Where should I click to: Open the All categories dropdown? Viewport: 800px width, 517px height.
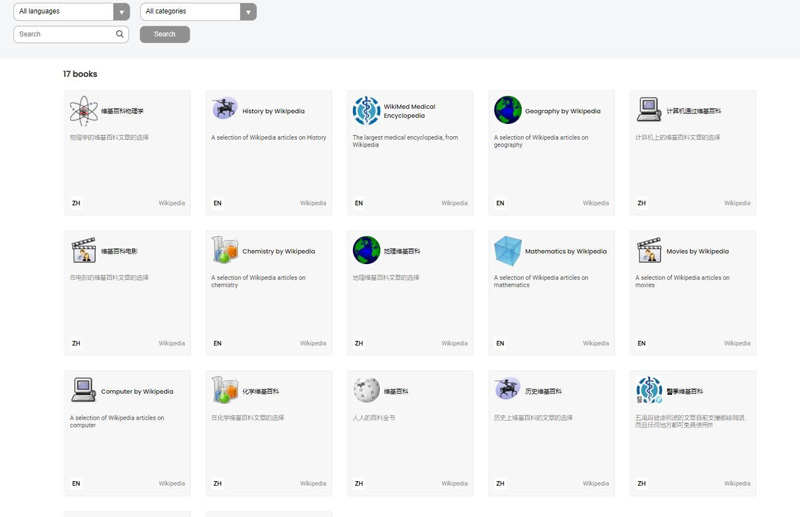click(198, 12)
